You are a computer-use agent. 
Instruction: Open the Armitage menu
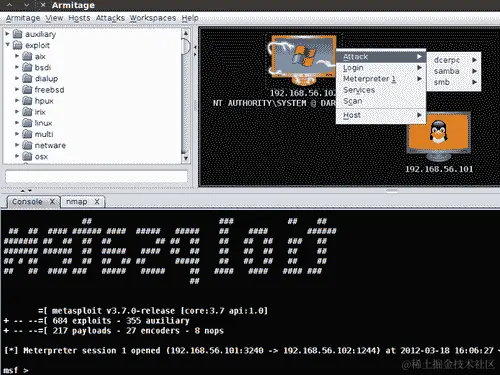click(x=23, y=18)
